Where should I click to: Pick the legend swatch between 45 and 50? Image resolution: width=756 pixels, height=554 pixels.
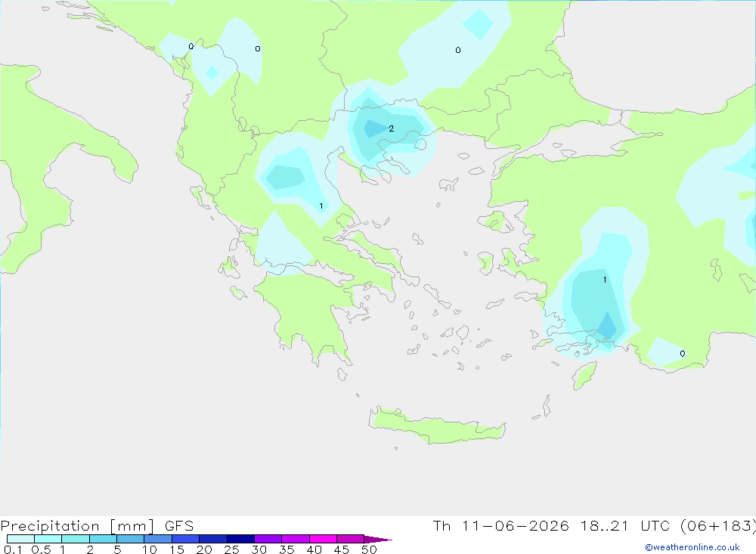[x=351, y=539]
